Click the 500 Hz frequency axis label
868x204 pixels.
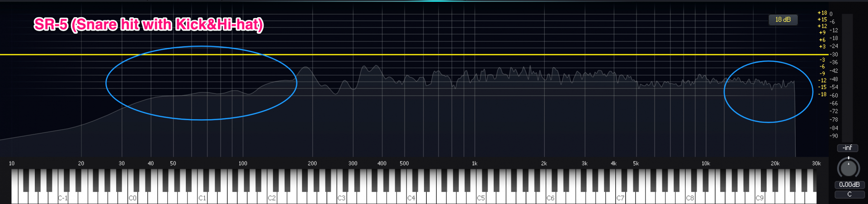(404, 163)
